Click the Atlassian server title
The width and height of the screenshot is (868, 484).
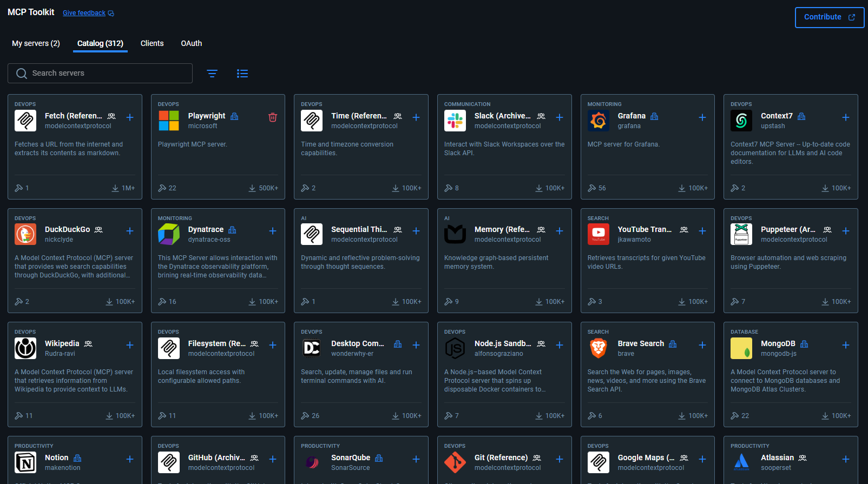tap(777, 458)
